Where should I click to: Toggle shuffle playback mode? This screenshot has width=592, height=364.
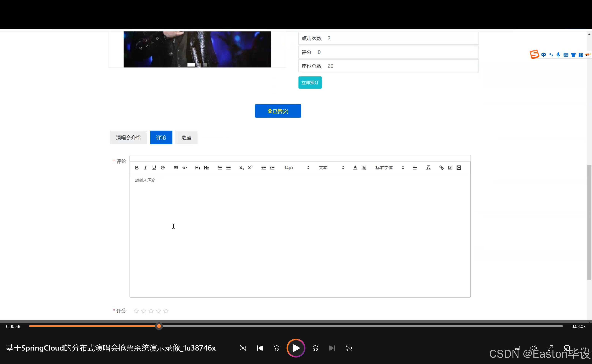click(243, 348)
